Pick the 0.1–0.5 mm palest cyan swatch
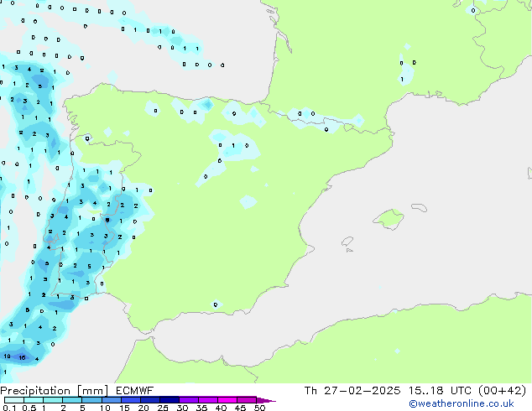 [14, 400]
